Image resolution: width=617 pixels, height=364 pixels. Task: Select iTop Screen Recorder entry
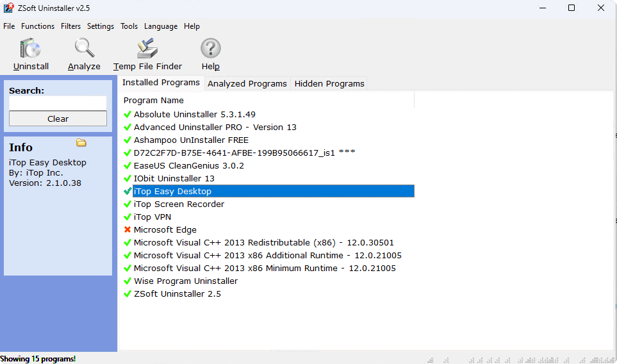(179, 204)
